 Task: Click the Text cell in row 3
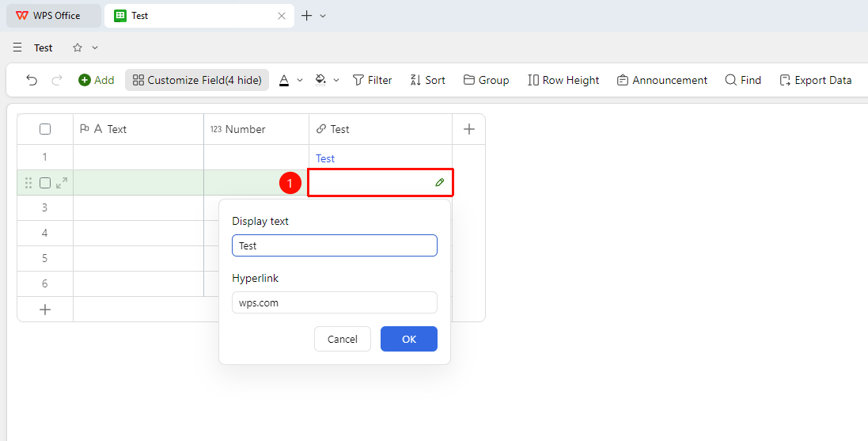pos(138,207)
